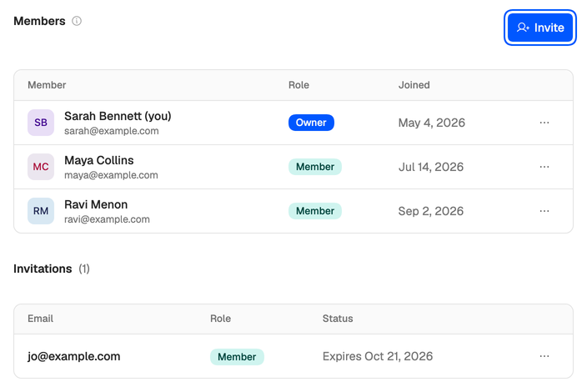Viewport: 587px width, 392px height.
Task: Click the joined date Jul 14, 2026
Action: pyautogui.click(x=431, y=167)
